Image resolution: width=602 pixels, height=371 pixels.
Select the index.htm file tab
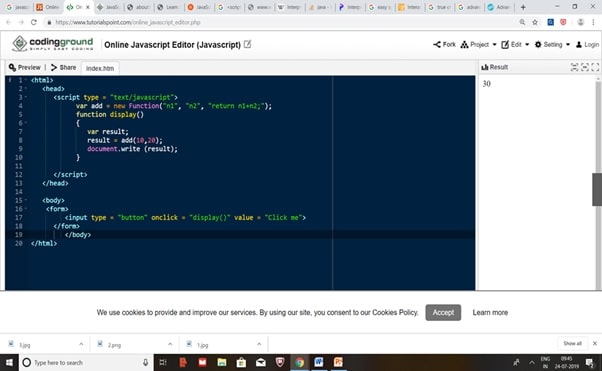(x=100, y=68)
